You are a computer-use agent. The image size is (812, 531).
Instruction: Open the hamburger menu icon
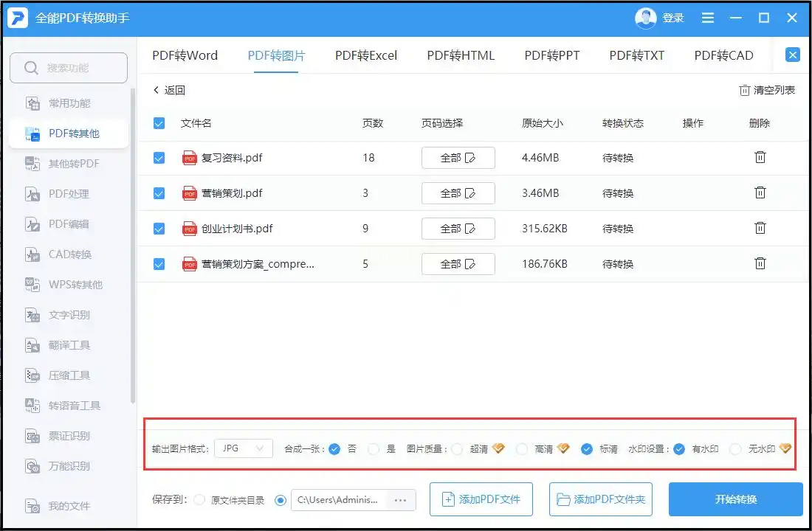point(707,18)
